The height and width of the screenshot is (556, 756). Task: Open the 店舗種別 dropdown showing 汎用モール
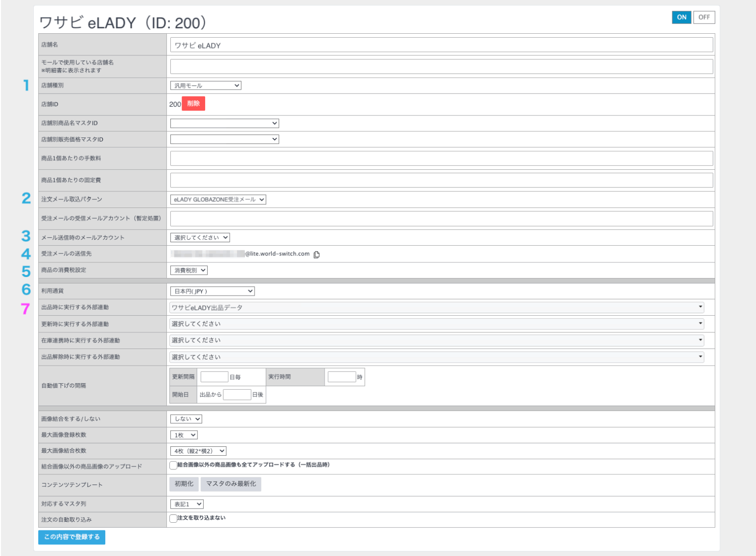coord(206,86)
